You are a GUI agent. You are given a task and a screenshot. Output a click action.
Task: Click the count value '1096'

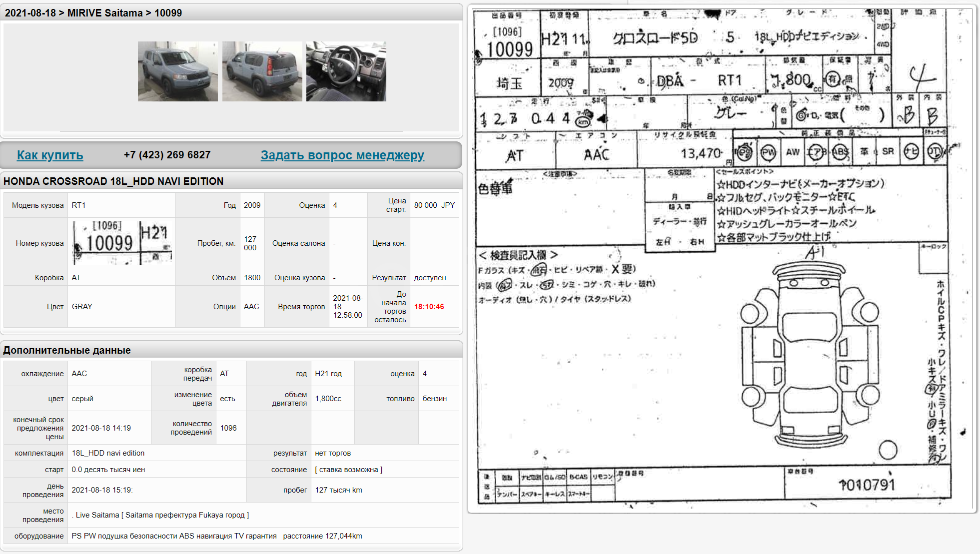[228, 428]
